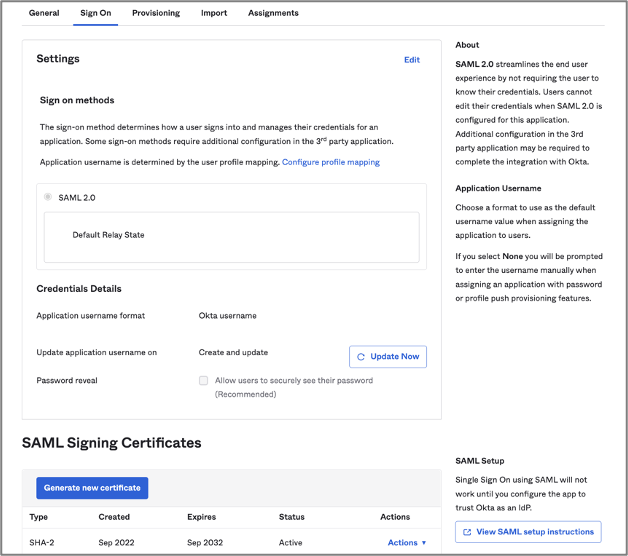Select the SAML 2.0 radio button

click(48, 197)
